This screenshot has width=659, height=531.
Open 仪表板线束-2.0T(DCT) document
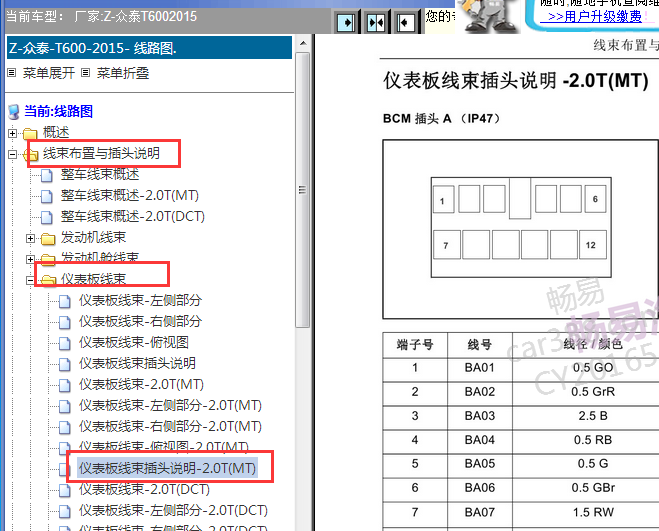click(x=144, y=489)
